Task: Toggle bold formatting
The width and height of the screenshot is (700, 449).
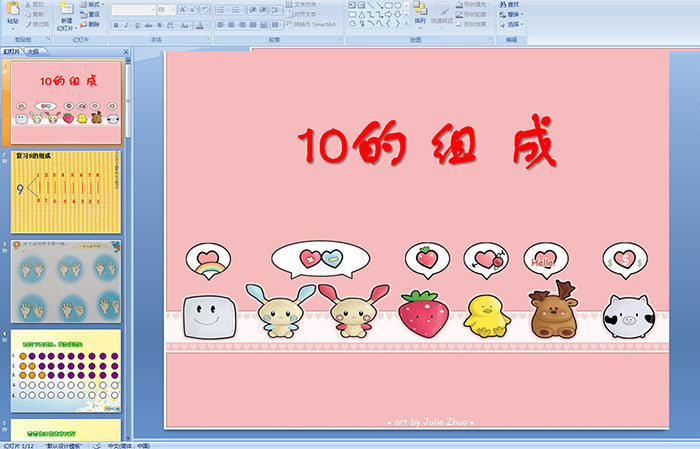Action: pyautogui.click(x=116, y=25)
